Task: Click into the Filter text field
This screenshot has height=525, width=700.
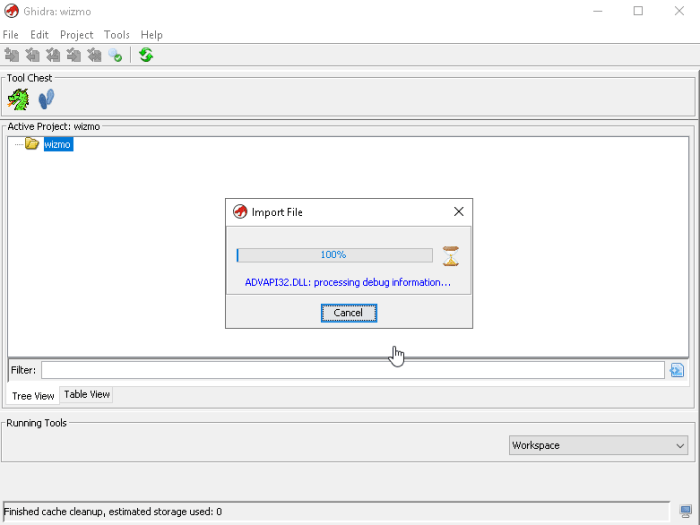Action: point(353,370)
